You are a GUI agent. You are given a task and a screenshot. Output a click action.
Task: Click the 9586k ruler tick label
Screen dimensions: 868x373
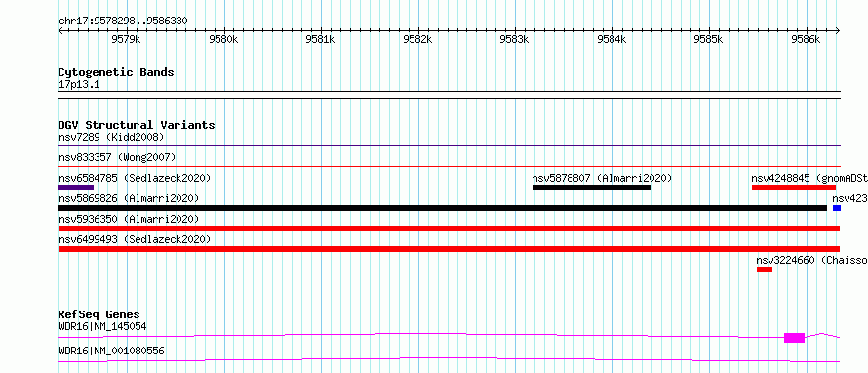(806, 39)
